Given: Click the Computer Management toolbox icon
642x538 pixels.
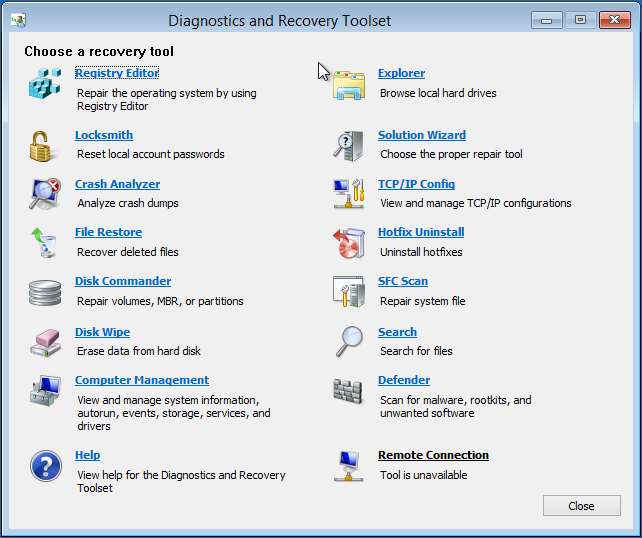Looking at the screenshot, I should [45, 391].
